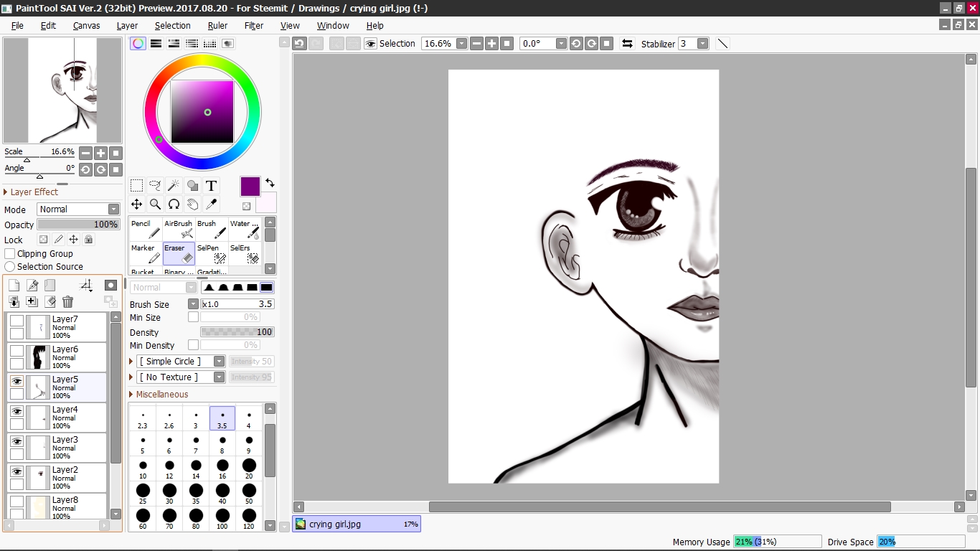
Task: Choose the Eraser tool
Action: click(179, 253)
